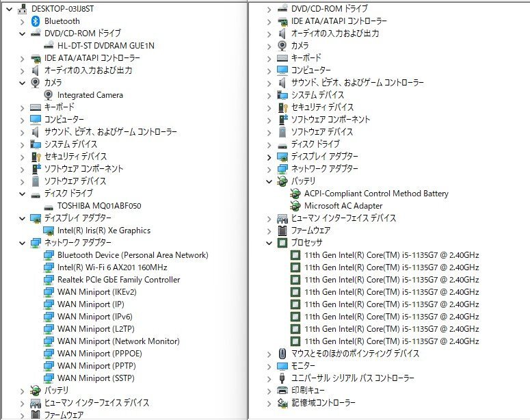Select WAN Miniport (IP) entry
The width and height of the screenshot is (530, 420).
point(91,304)
